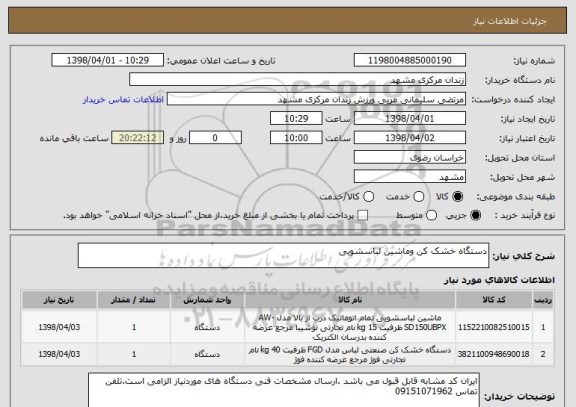Click the اطلاعات کالاهای مورد نیاز section heading
The image size is (576, 407).
pos(499,280)
